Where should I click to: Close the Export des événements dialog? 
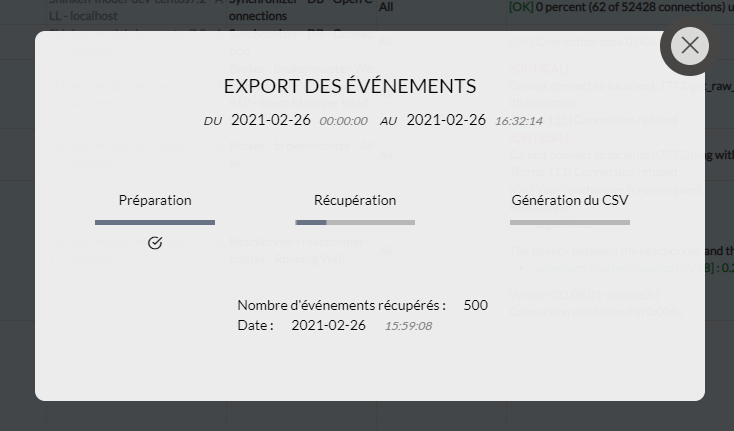pyautogui.click(x=689, y=46)
